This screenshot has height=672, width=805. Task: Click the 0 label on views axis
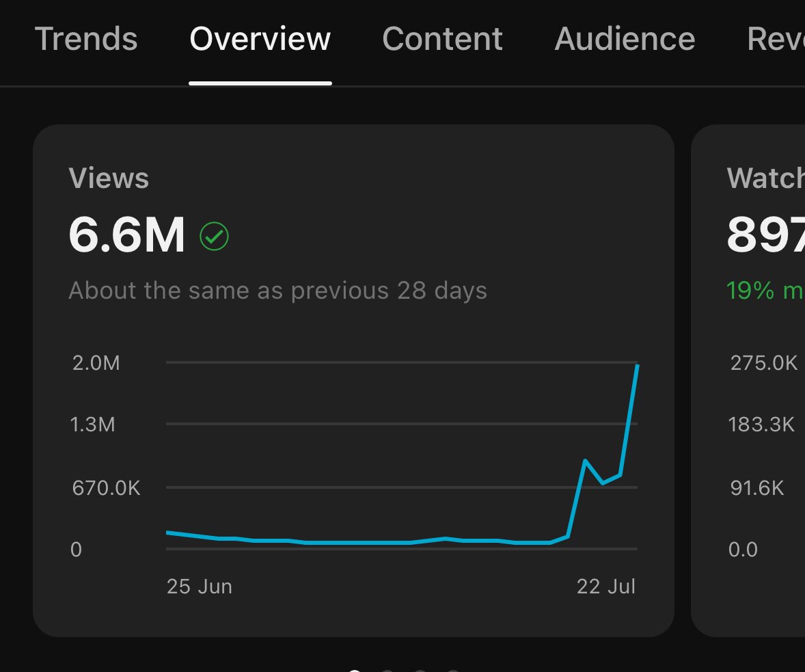(76, 549)
